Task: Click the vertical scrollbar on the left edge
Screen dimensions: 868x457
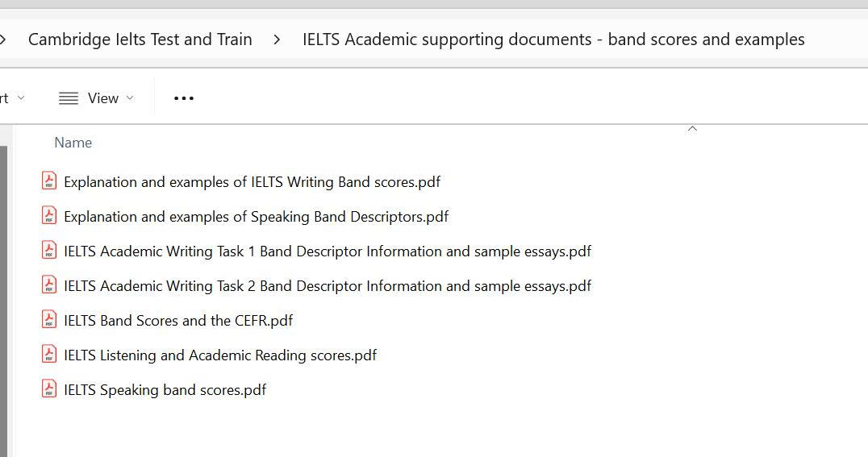Action: pyautogui.click(x=3, y=298)
